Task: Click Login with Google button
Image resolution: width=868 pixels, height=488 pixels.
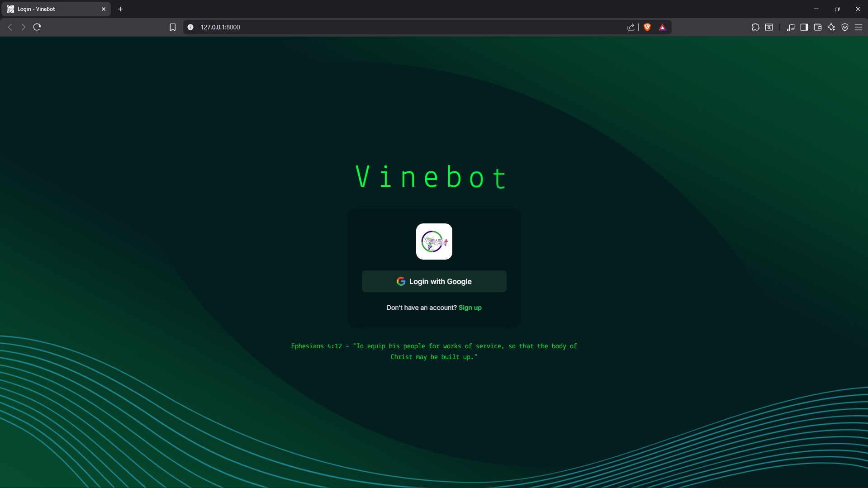Action: point(434,281)
